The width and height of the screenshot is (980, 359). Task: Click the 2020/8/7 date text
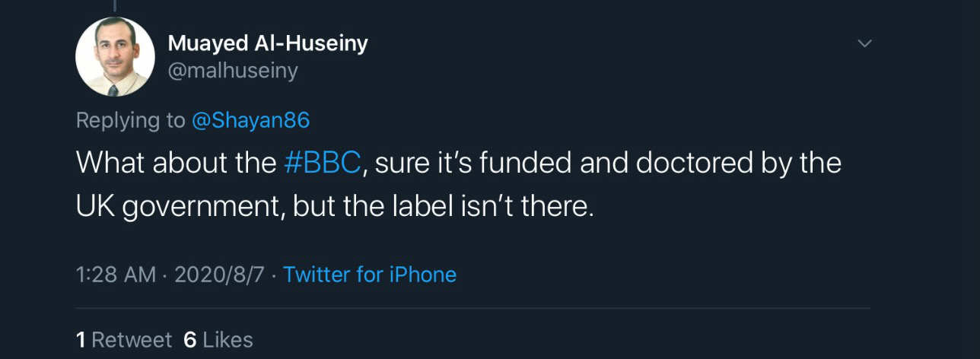click(x=219, y=275)
